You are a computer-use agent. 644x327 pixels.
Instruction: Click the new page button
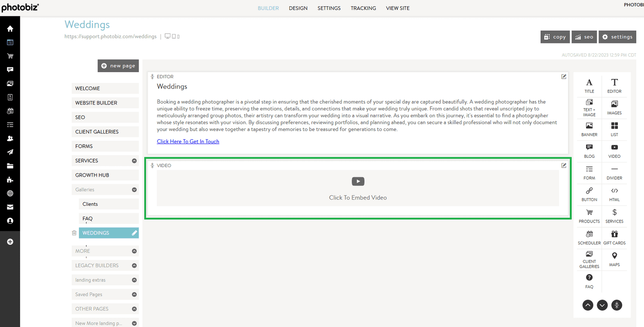click(x=118, y=66)
